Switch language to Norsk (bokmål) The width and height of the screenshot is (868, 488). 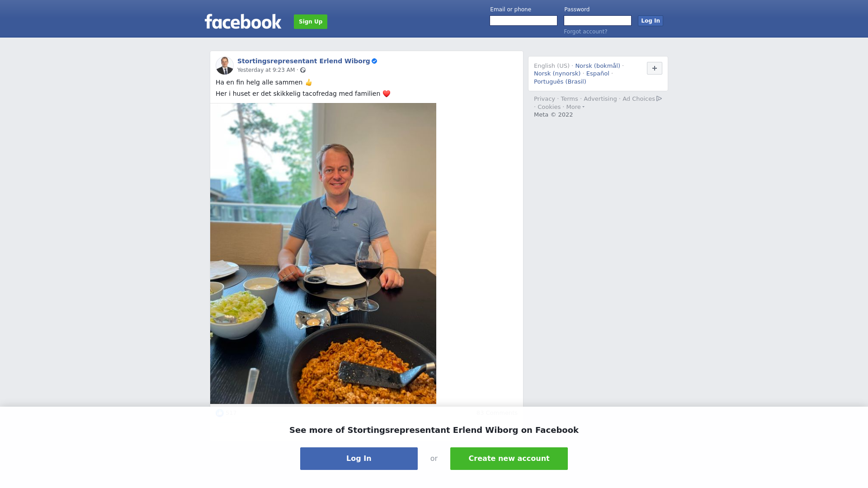point(598,66)
